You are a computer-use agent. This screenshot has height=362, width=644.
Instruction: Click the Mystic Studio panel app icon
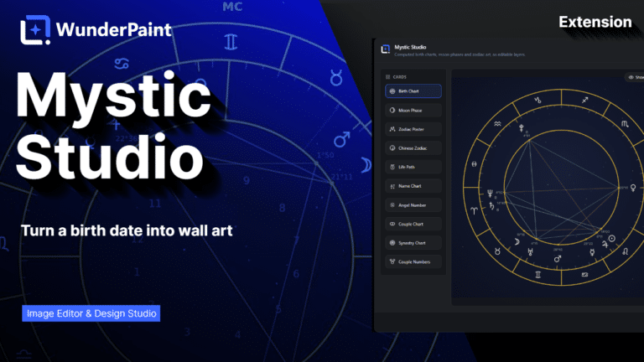click(x=385, y=49)
